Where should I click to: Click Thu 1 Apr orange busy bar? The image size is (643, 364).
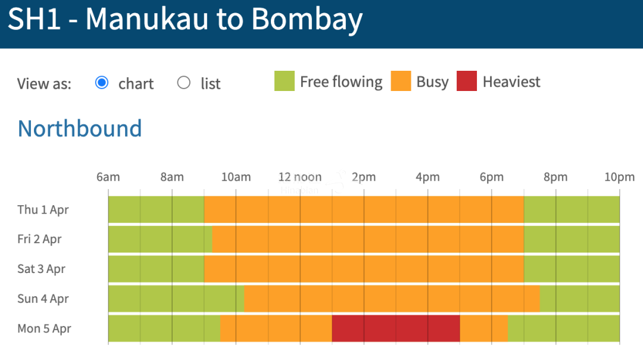[364, 209]
